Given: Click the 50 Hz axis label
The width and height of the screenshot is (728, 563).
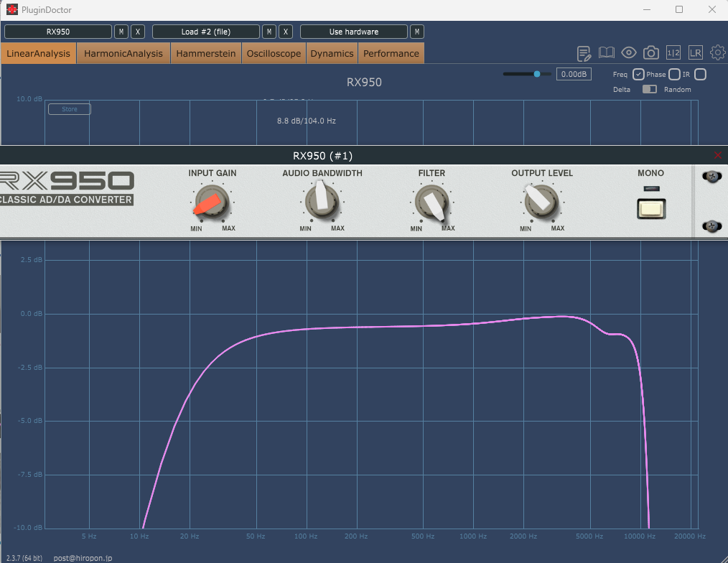Looking at the screenshot, I should pyautogui.click(x=256, y=536).
